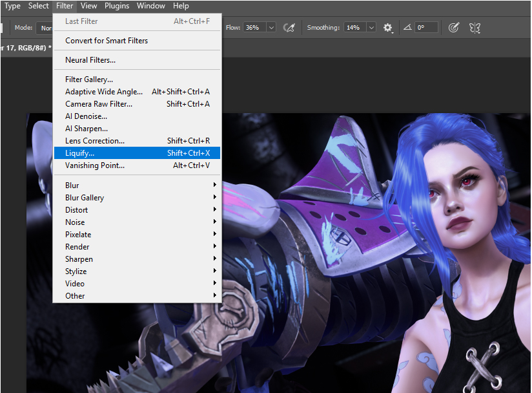The width and height of the screenshot is (532, 393).
Task: Enable pressure controls opacity icon
Action: tap(454, 27)
